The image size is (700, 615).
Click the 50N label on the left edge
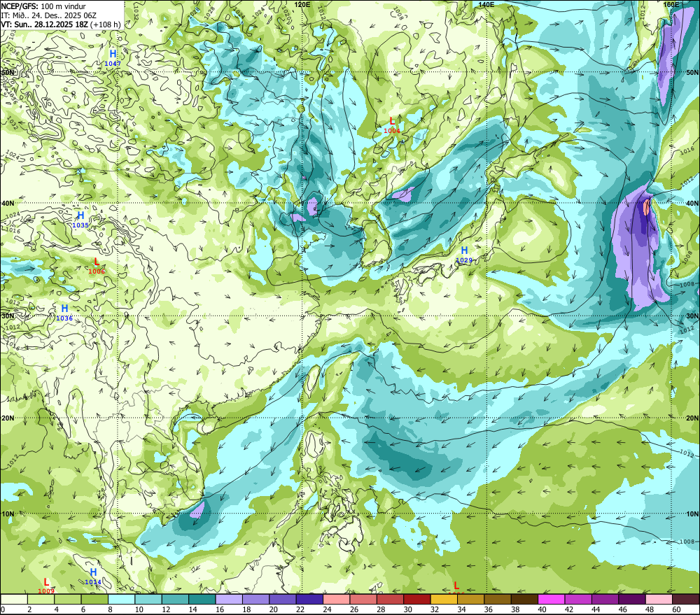click(8, 72)
